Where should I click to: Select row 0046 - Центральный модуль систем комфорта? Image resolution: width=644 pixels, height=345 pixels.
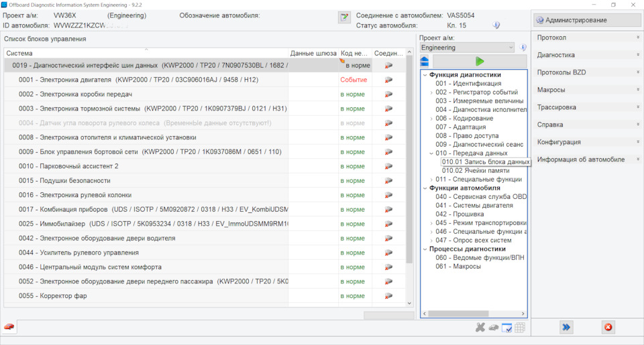(146, 267)
